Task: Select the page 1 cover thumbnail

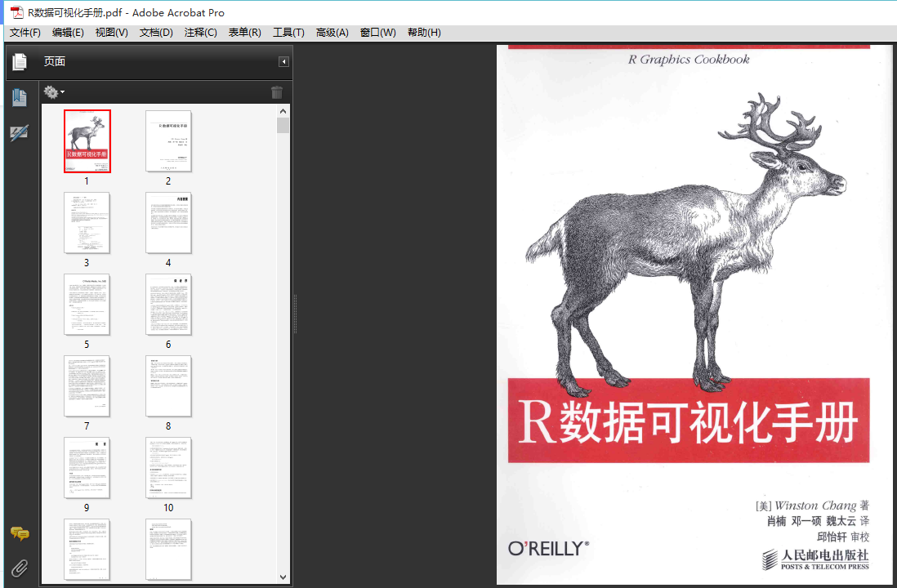Action: [x=87, y=141]
